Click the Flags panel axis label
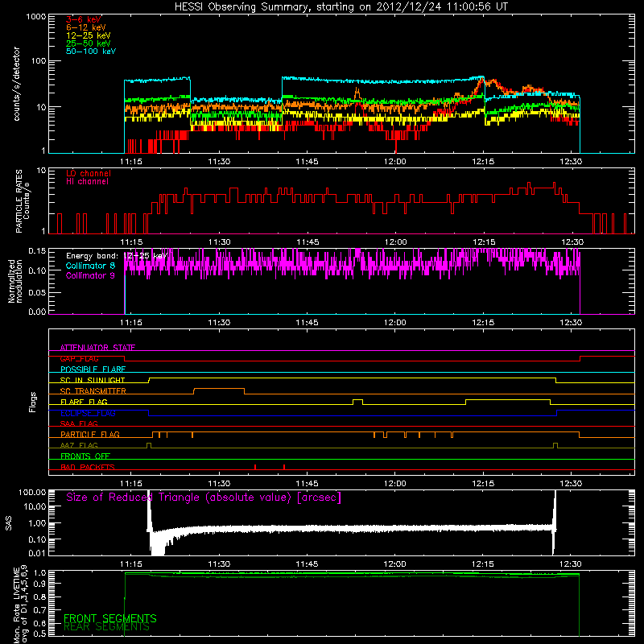644x644 pixels. pyautogui.click(x=33, y=402)
